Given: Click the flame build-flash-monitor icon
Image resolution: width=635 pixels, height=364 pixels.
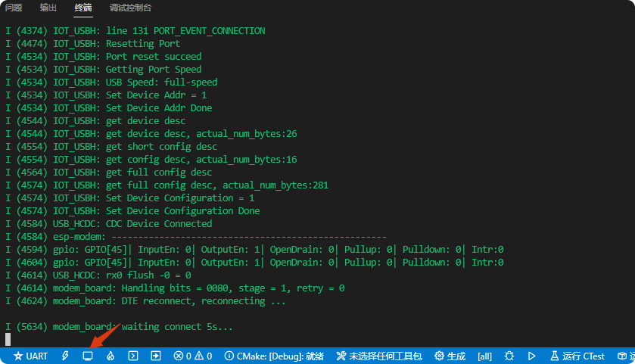Looking at the screenshot, I should pos(110,356).
